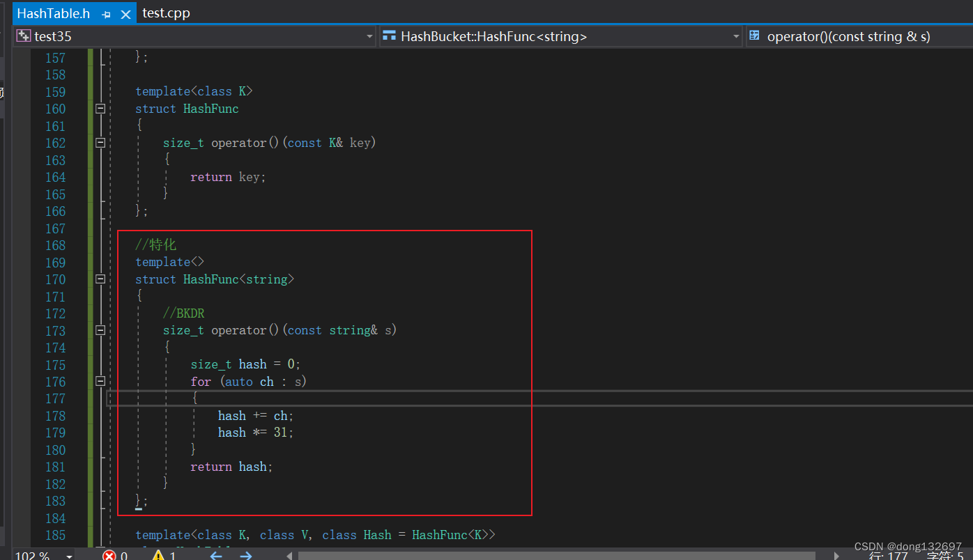Click the 字符: 5 column indicator
The image size is (973, 560).
[945, 555]
